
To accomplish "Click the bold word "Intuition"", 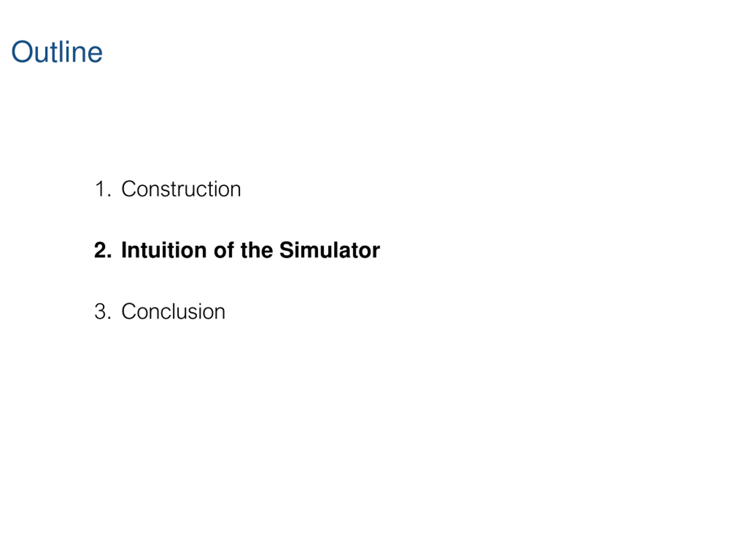I will pyautogui.click(x=163, y=250).
